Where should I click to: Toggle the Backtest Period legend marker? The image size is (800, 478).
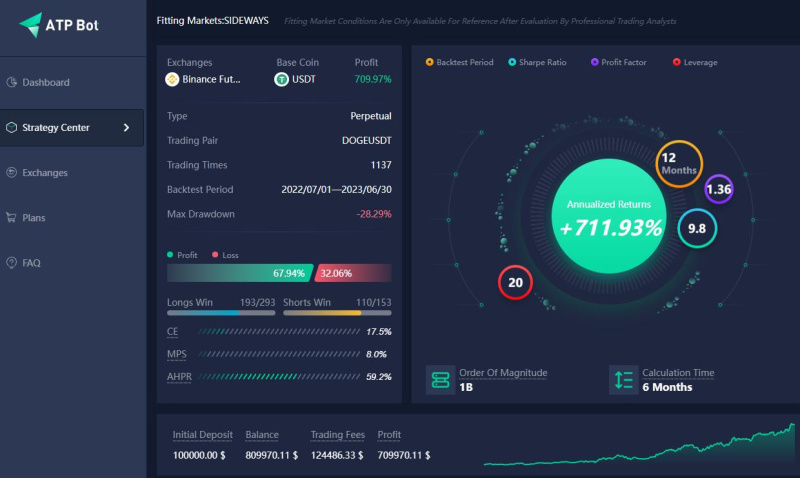tap(430, 62)
